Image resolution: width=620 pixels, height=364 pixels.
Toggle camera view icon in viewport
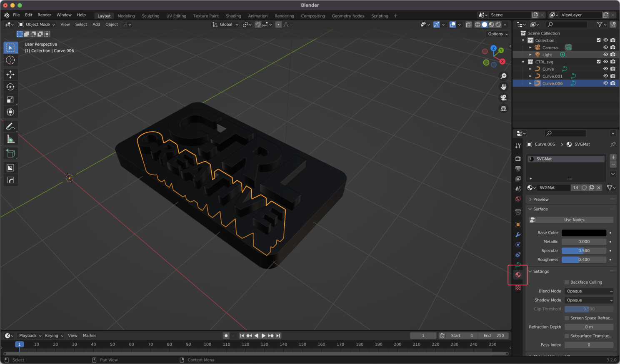[503, 98]
